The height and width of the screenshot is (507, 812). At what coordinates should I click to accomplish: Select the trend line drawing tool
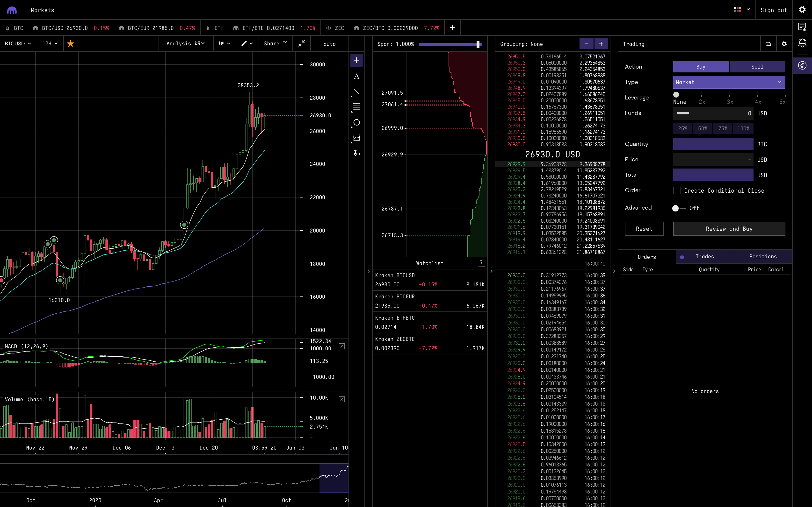pos(356,91)
